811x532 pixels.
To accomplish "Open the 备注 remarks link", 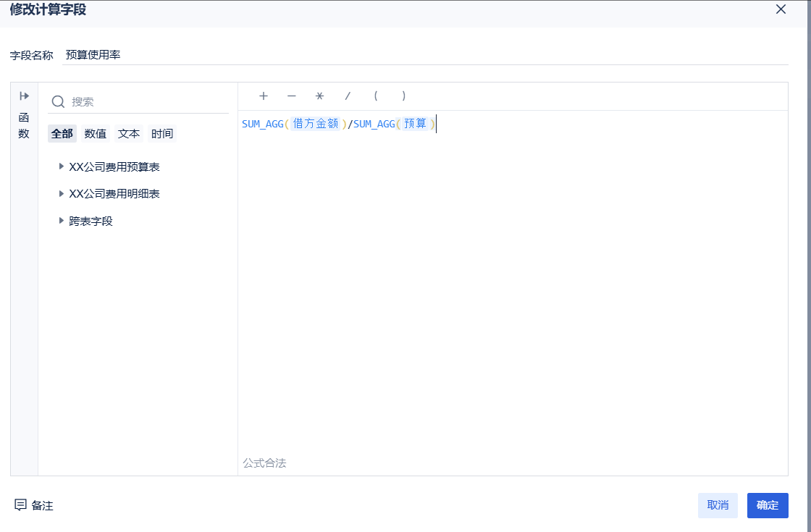I will 43,506.
